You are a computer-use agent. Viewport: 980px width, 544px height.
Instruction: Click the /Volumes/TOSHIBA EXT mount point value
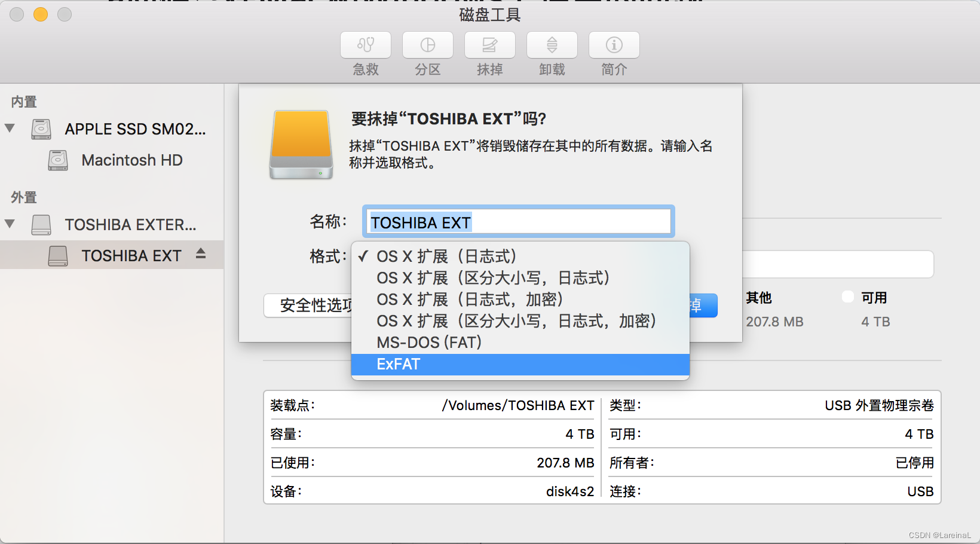(518, 405)
